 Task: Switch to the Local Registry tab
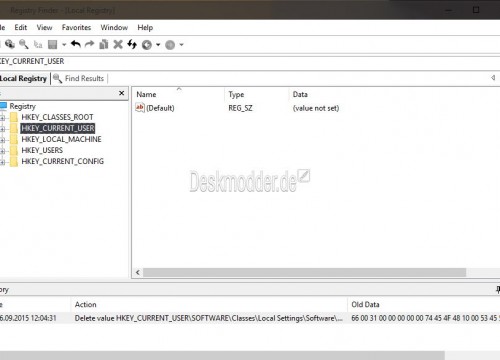[x=23, y=78]
